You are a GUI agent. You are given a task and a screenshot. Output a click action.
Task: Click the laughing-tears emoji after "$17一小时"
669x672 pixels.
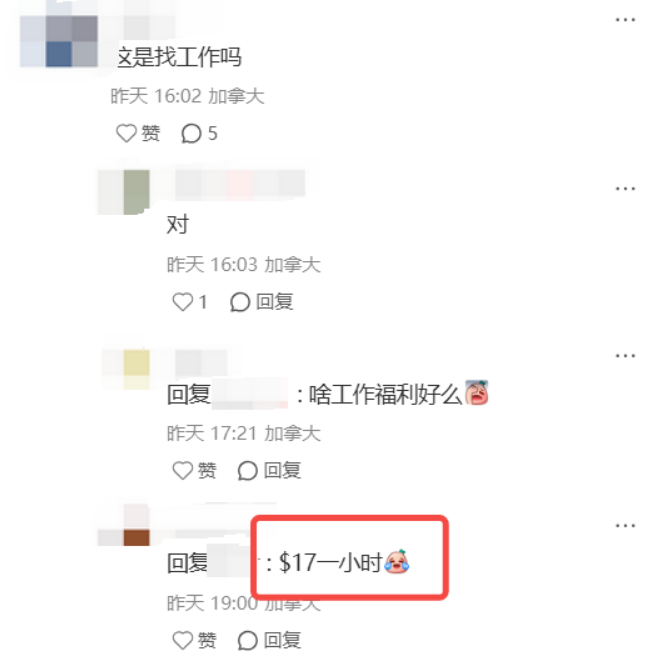pyautogui.click(x=396, y=561)
